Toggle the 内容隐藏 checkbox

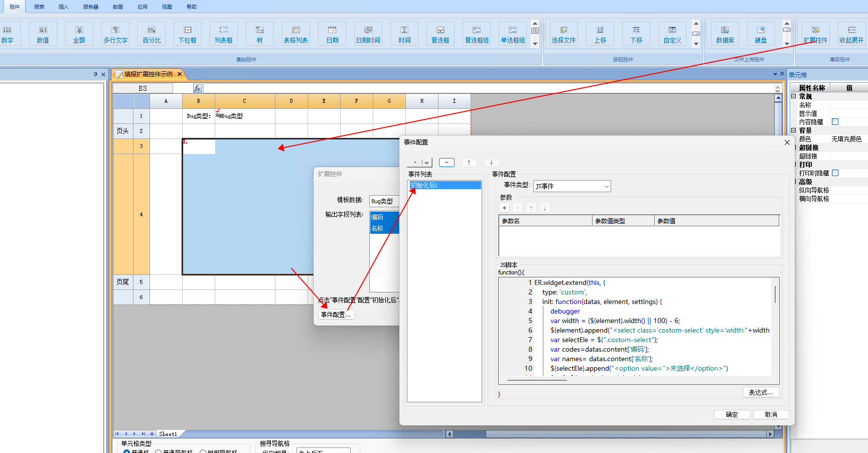point(835,122)
